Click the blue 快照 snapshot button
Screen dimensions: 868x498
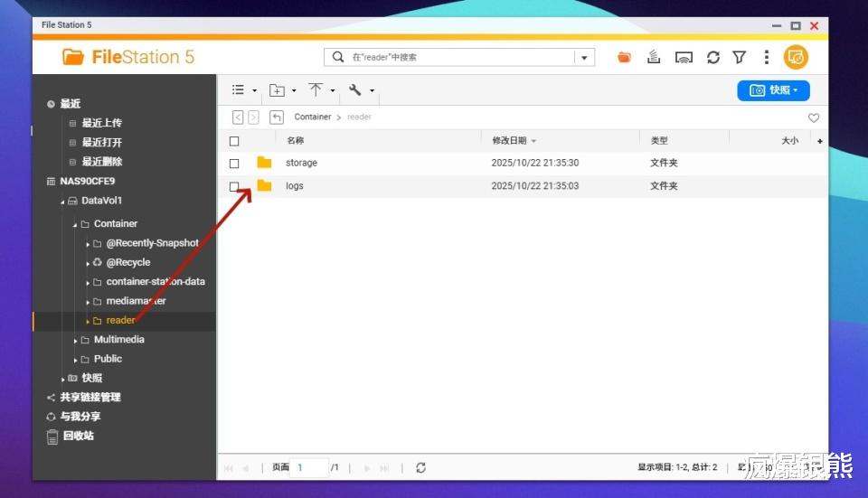pyautogui.click(x=773, y=90)
